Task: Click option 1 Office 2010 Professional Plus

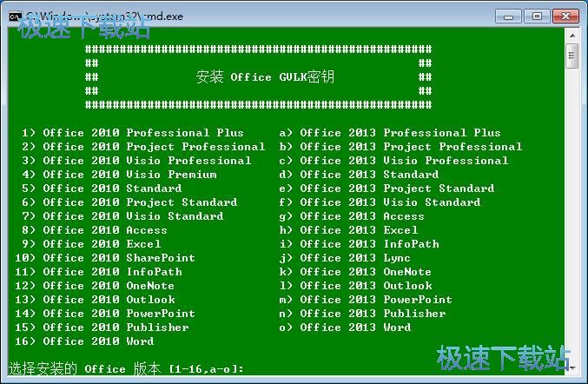Action: 133,133
